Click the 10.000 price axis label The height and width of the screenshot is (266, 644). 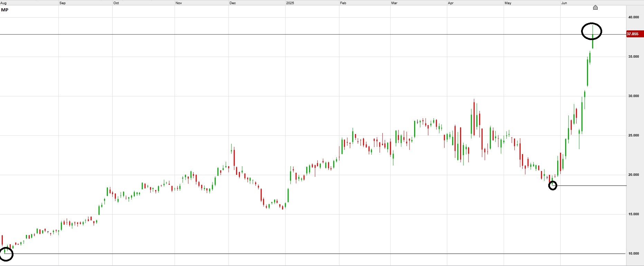634,254
